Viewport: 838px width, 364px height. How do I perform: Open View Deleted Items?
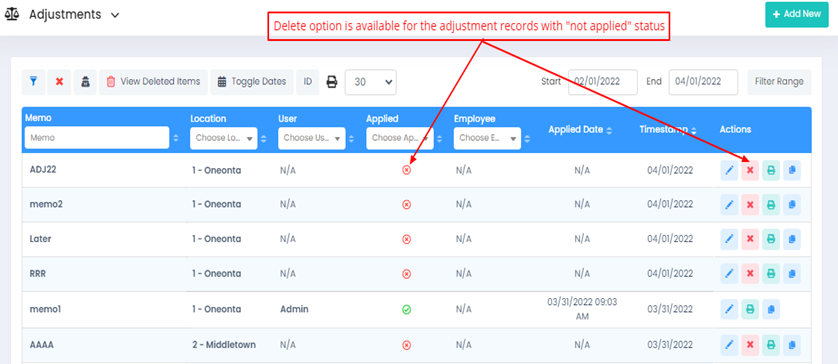(153, 82)
